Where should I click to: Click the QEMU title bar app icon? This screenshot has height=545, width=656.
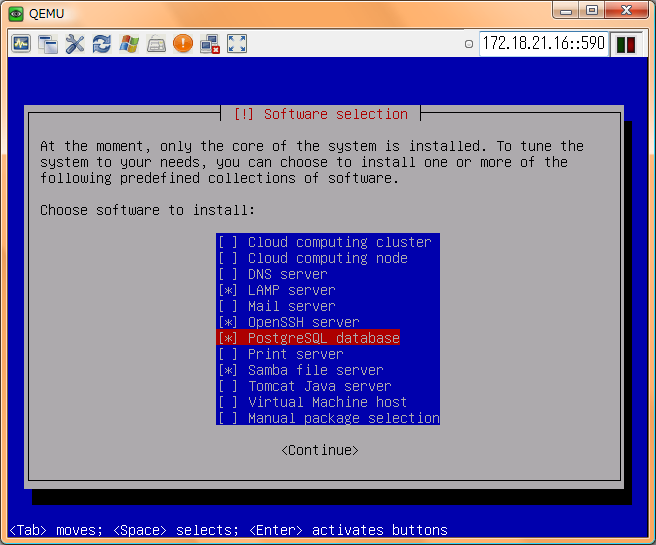tap(16, 13)
